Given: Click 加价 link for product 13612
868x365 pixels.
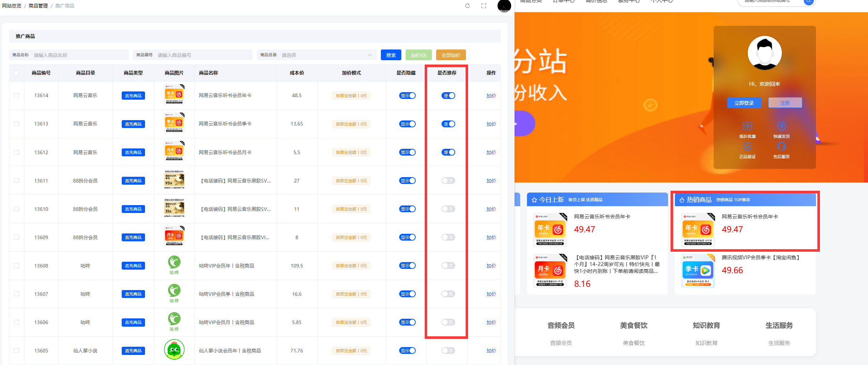Looking at the screenshot, I should 491,152.
